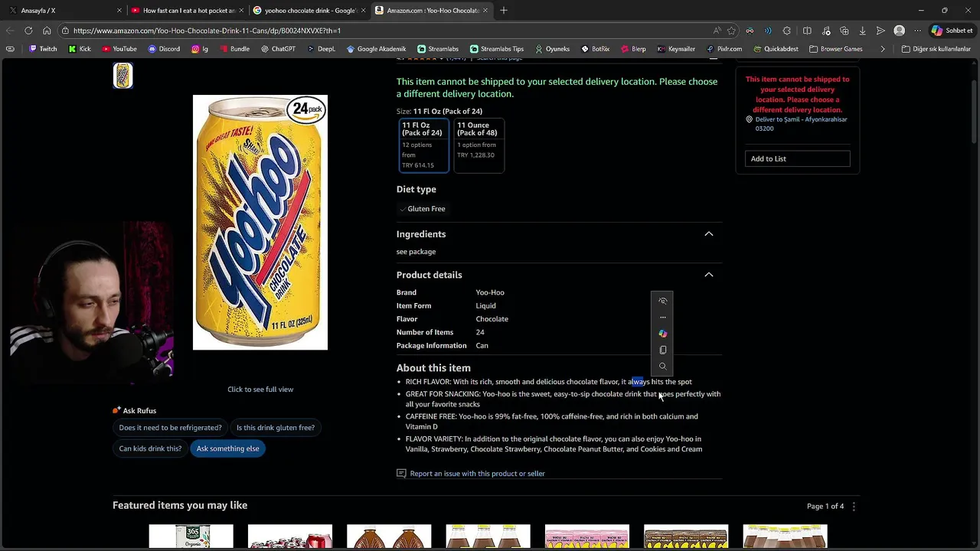This screenshot has width=980, height=551.
Task: Click to see full view link
Action: (260, 390)
